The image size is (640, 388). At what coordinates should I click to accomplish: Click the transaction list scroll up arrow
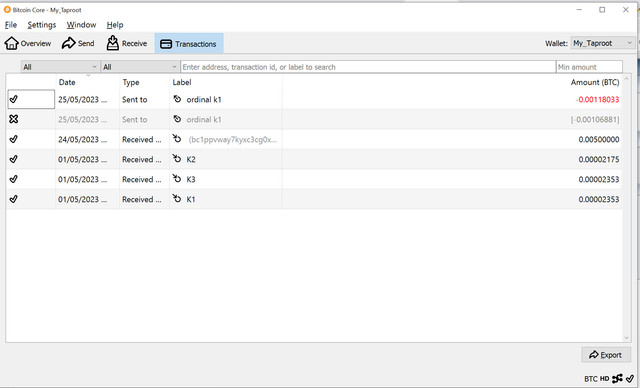coord(627,78)
